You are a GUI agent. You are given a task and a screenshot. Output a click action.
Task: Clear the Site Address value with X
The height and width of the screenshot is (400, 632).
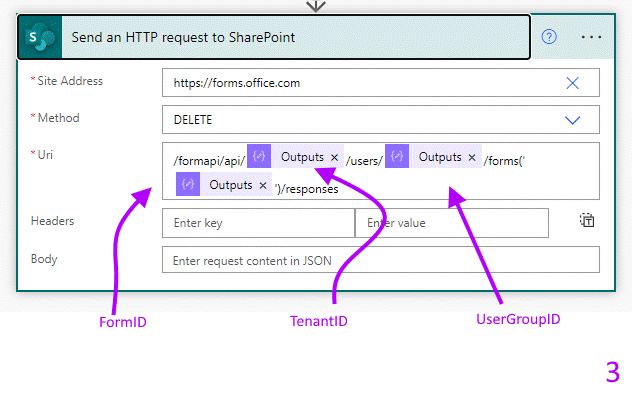[572, 83]
